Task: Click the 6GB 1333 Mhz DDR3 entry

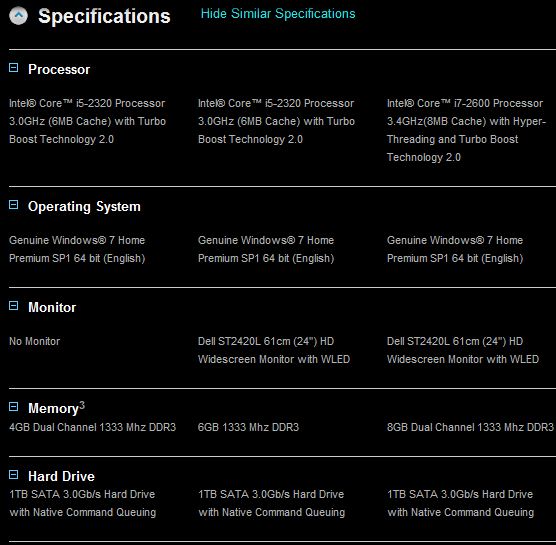Action: [x=248, y=427]
